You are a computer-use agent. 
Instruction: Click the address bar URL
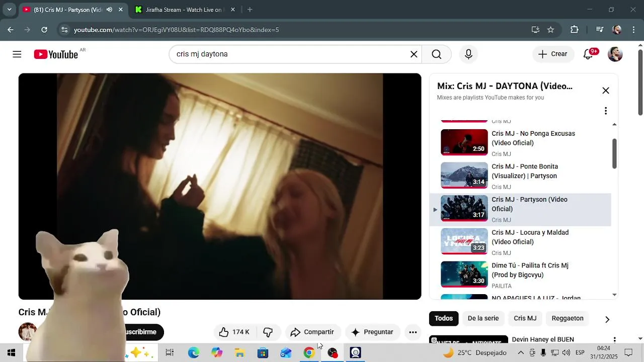click(176, 30)
